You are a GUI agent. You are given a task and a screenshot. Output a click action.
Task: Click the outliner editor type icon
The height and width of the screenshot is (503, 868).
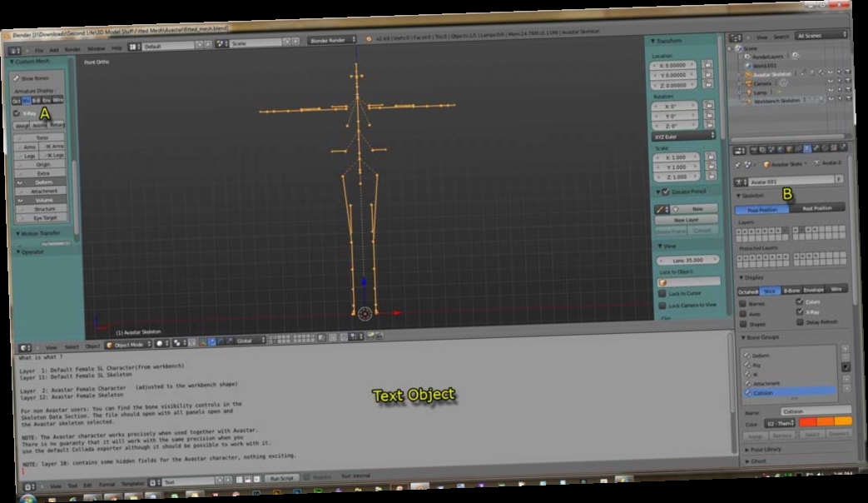click(x=735, y=37)
